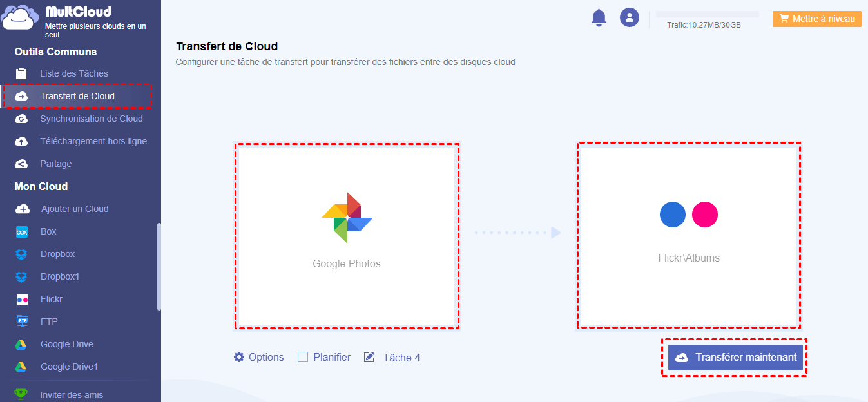Viewport: 868px width, 402px height.
Task: Click the Google Photos pinwheel icon
Action: [347, 218]
